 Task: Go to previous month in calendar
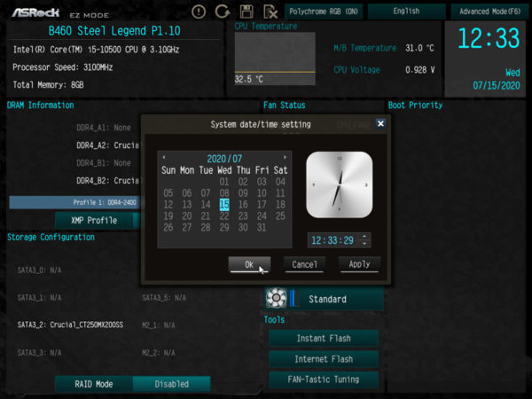(163, 157)
